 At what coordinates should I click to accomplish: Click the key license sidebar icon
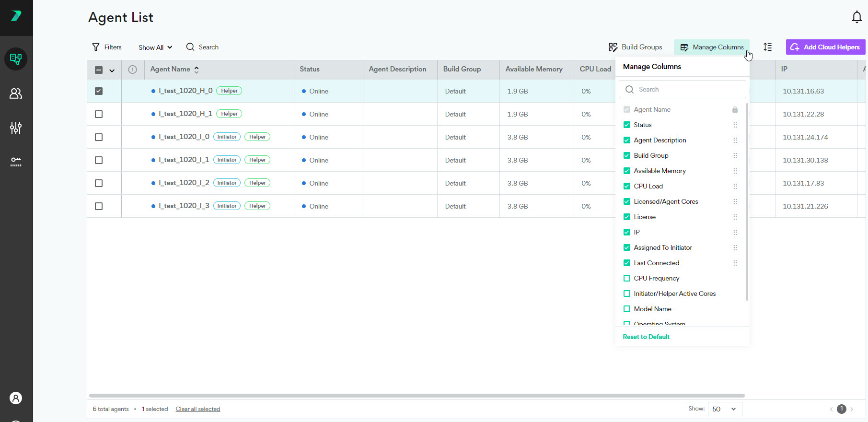tap(16, 162)
